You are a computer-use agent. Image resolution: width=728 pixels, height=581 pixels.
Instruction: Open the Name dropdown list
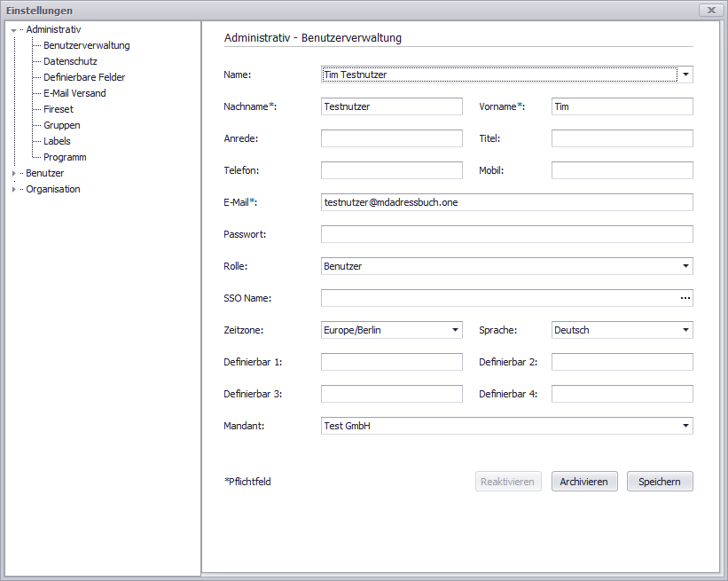pos(685,75)
